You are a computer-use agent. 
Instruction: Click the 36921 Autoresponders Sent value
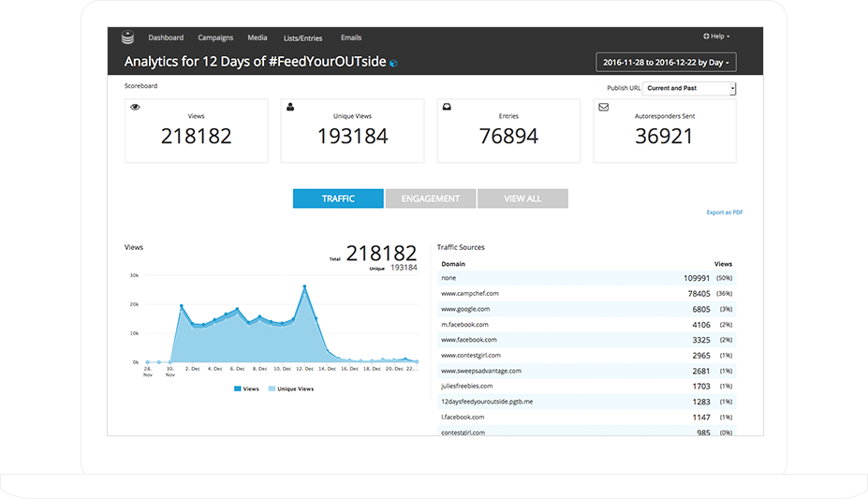[664, 136]
